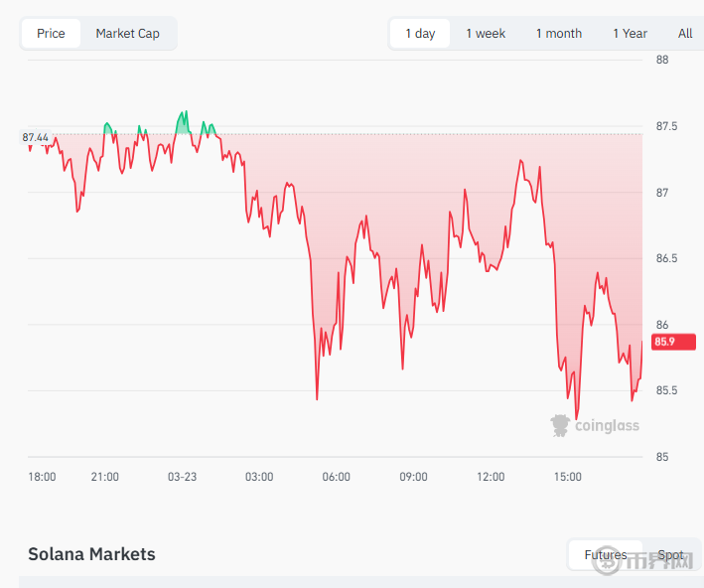Switch chart to 1 Year range
Viewport: 704px width, 588px height.
pyautogui.click(x=630, y=33)
